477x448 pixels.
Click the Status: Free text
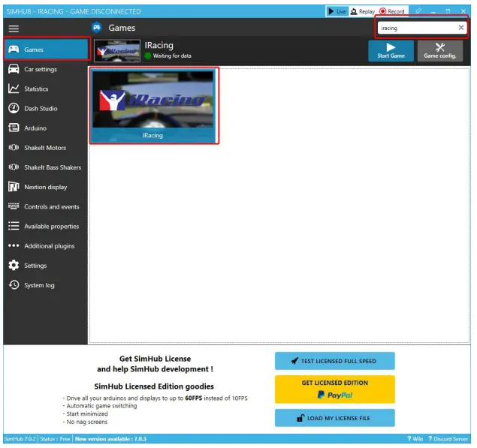[55, 439]
